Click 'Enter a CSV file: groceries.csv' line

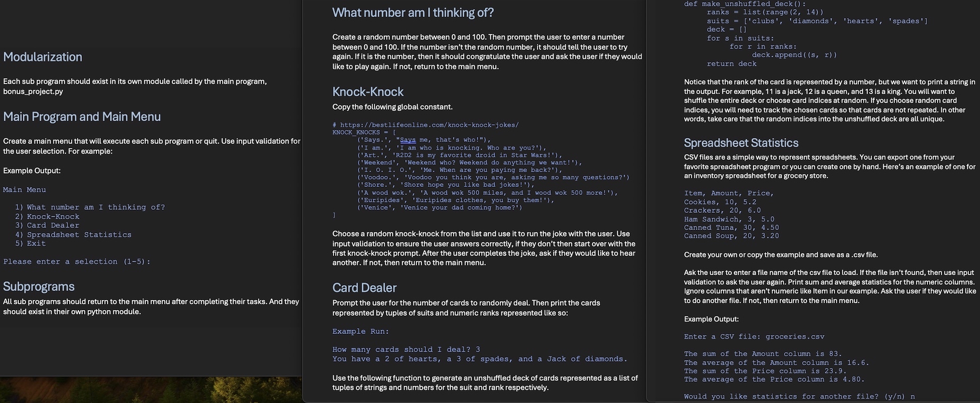[x=754, y=337]
